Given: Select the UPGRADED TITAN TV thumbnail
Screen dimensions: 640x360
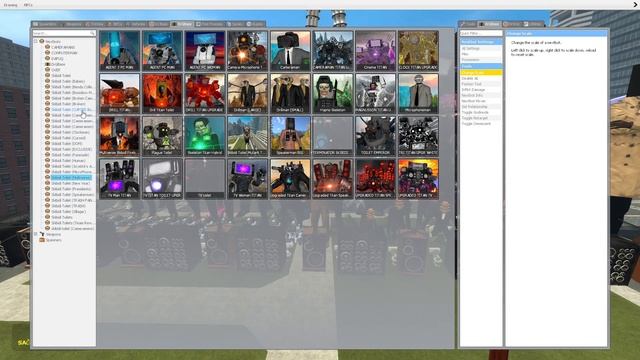Looking at the screenshot, I should (x=418, y=179).
